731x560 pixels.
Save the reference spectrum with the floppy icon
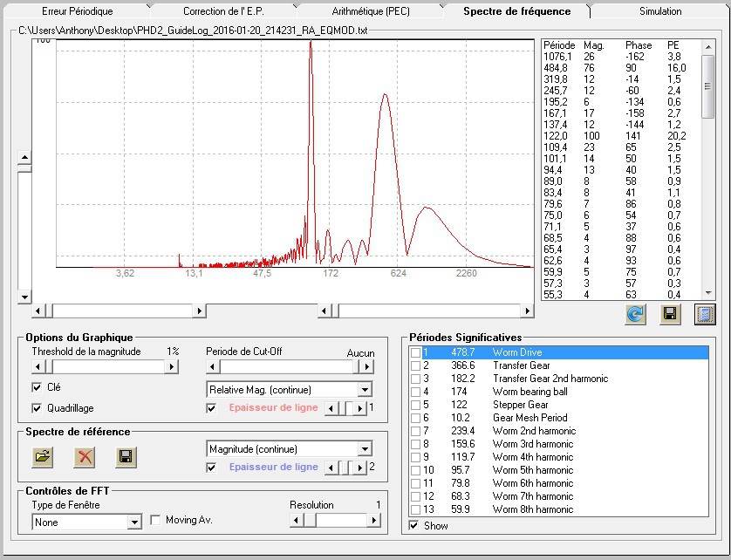click(x=126, y=456)
